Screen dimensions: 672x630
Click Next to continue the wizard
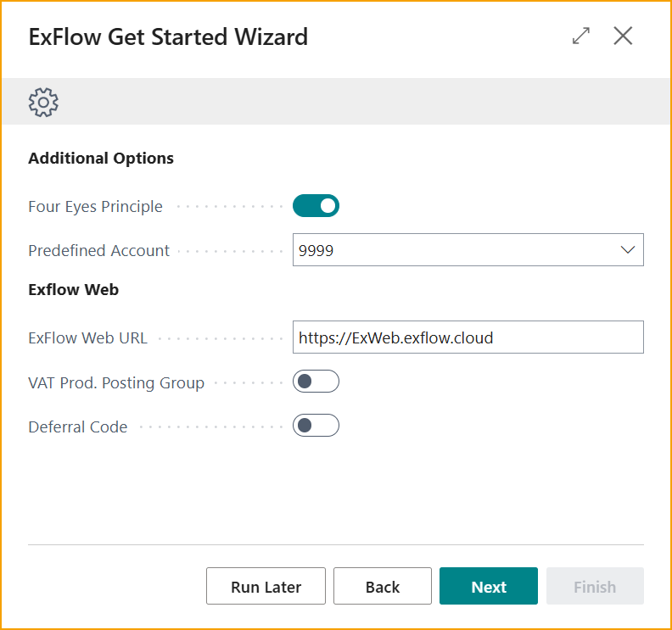click(x=489, y=587)
